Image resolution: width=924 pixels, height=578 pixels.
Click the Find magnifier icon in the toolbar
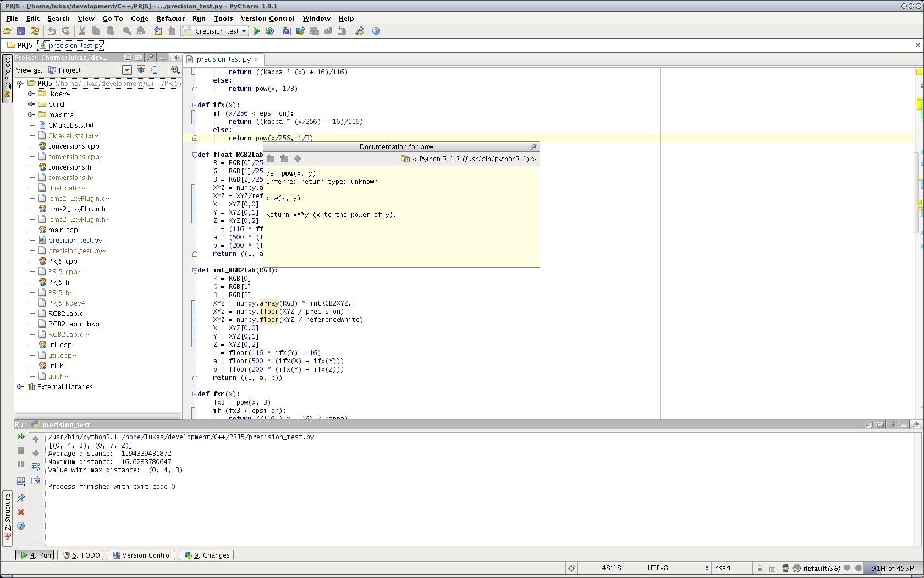pos(127,31)
